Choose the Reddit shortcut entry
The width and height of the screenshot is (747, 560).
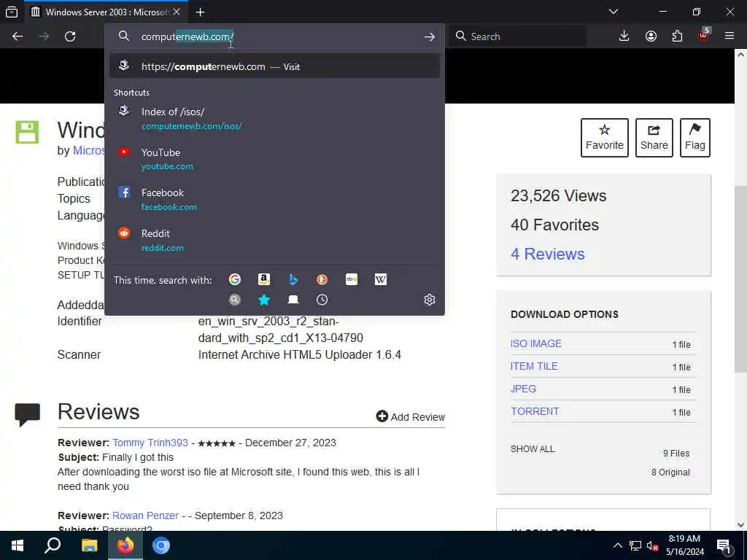click(x=274, y=240)
